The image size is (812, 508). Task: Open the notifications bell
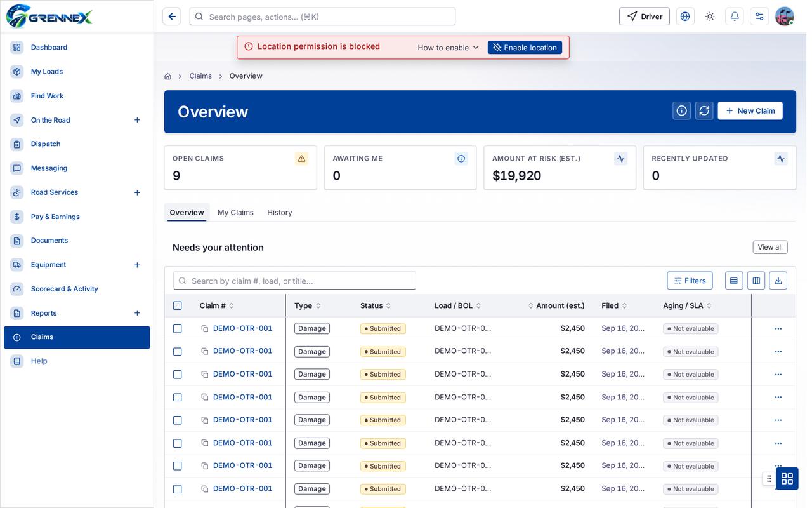click(x=735, y=17)
